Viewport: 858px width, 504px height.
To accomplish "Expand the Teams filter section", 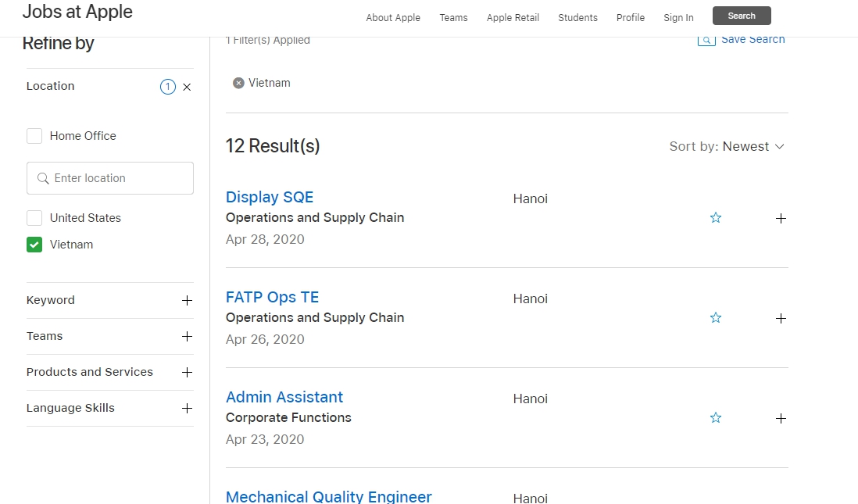I will pos(187,337).
